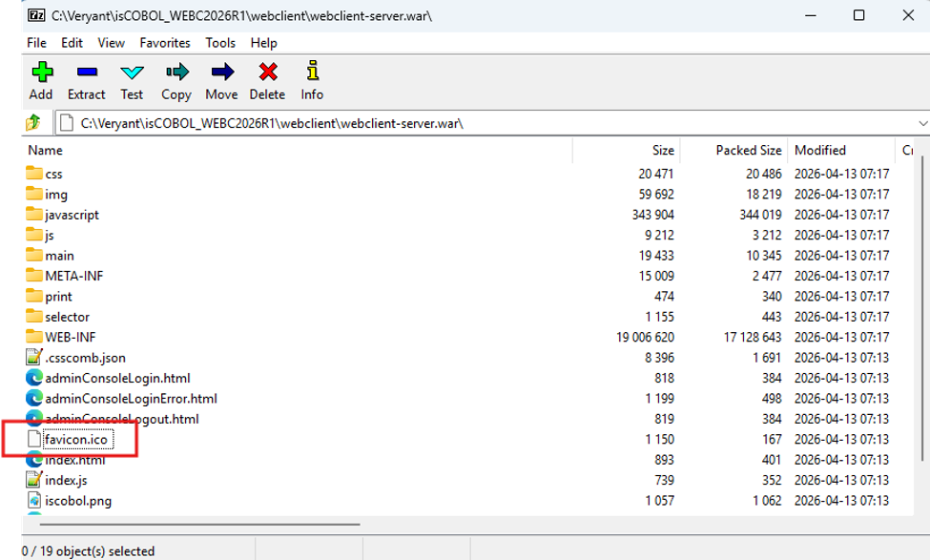The width and height of the screenshot is (930, 560).
Task: Click the favicon.ico file icon
Action: (34, 439)
